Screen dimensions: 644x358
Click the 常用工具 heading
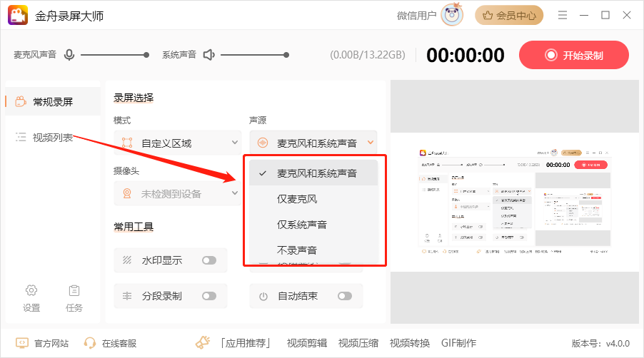click(x=134, y=226)
